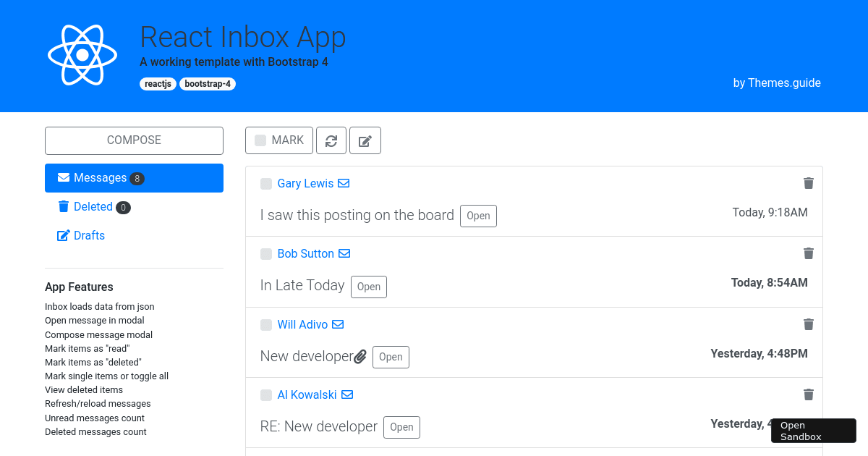Switch to the Deleted folder
The height and width of the screenshot is (456, 868).
pos(93,206)
